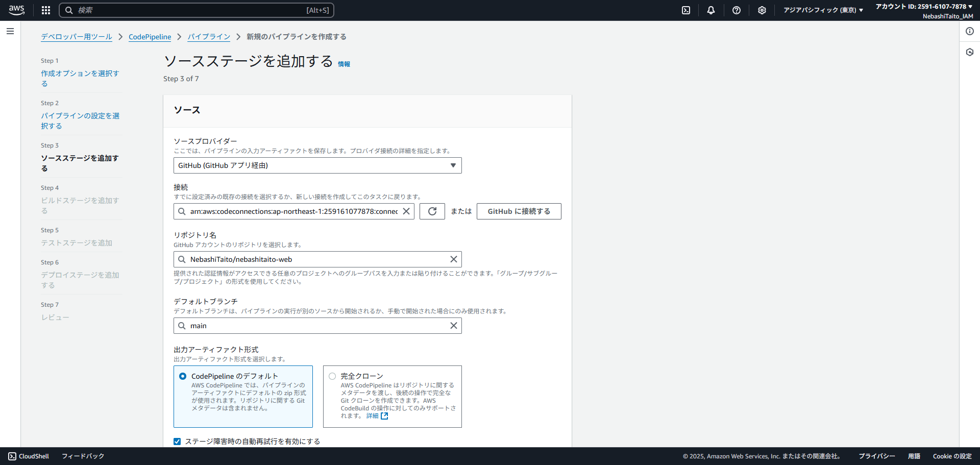Screen dimensions: 980x465
Task: Click search magnifier in repository field
Action: point(182,259)
